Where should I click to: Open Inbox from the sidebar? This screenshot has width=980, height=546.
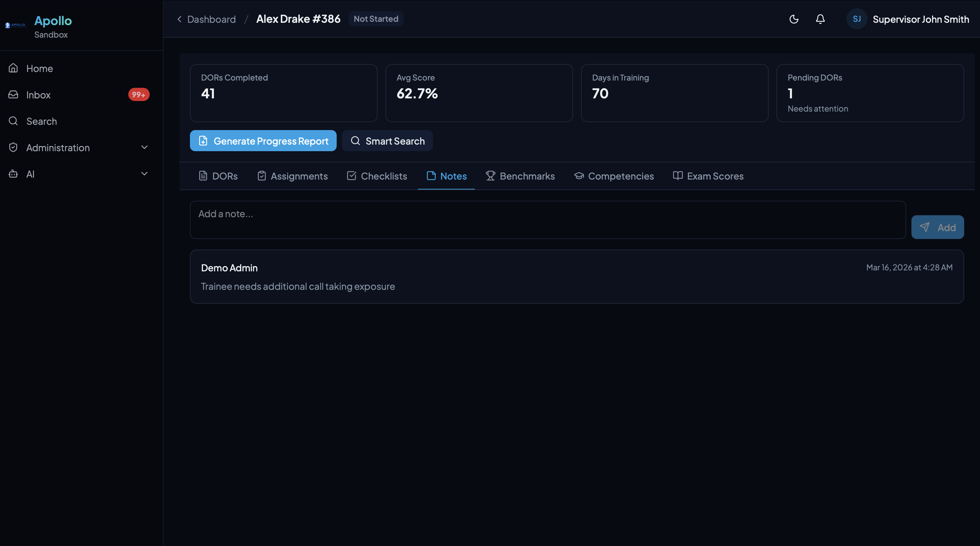(x=38, y=95)
